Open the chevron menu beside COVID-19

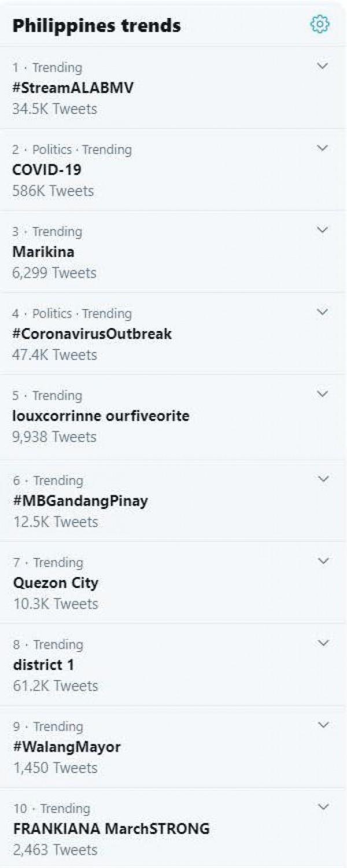point(323,148)
